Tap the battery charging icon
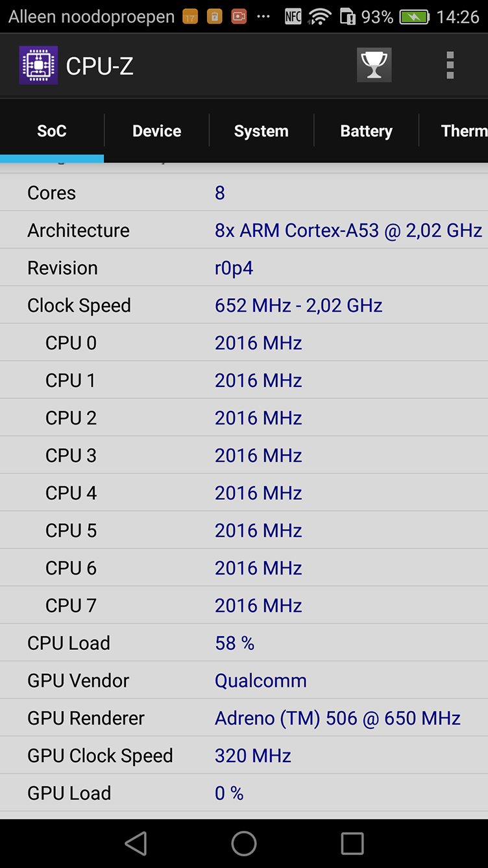 [x=414, y=17]
